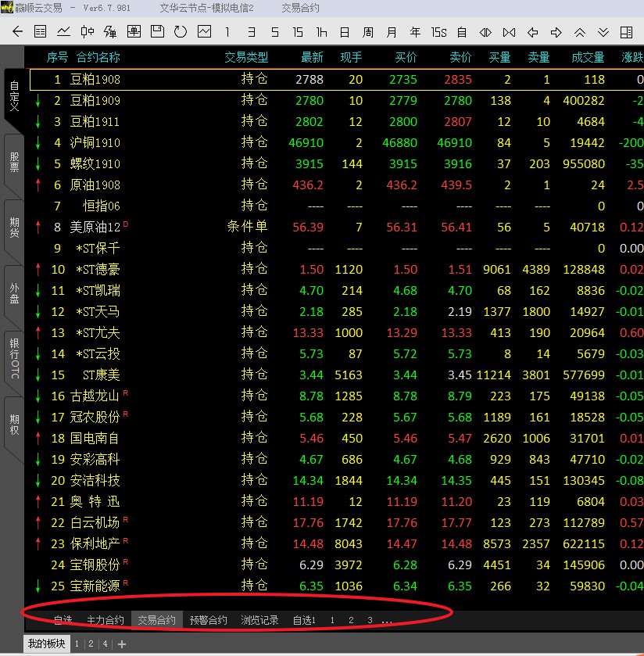Add new board with plus button
644x656 pixels.
pyautogui.click(x=121, y=644)
